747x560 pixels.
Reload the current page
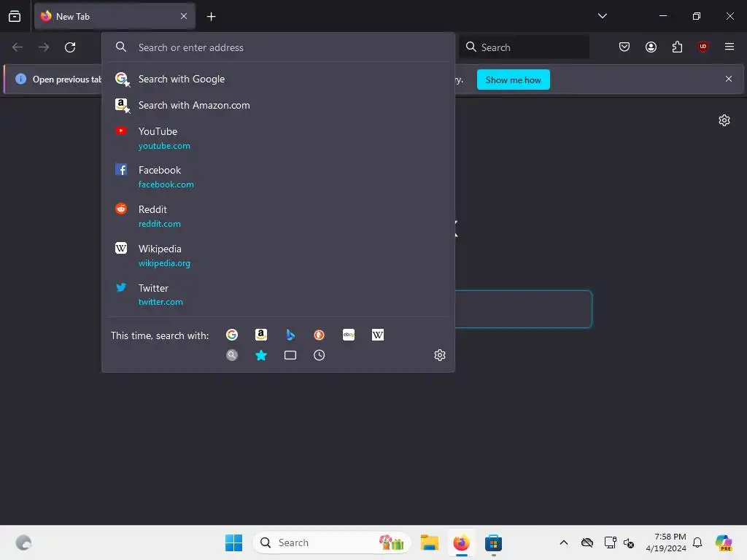pos(70,47)
